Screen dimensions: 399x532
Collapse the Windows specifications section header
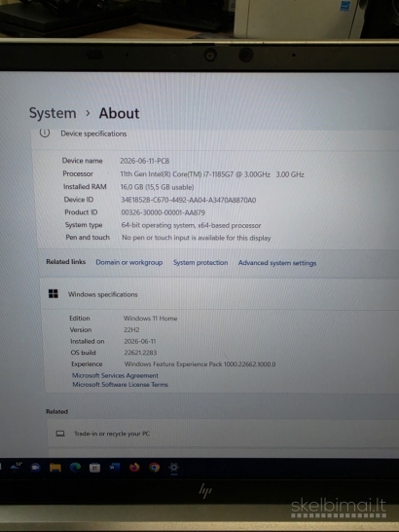(219, 294)
